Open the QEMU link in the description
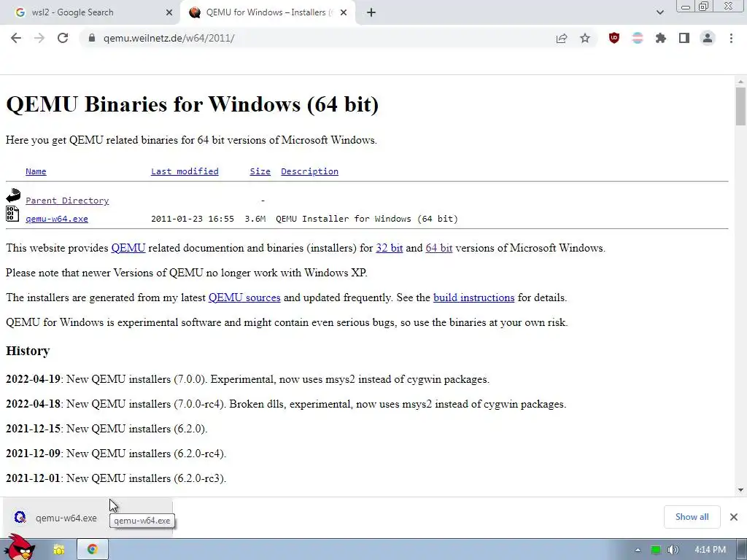747x560 pixels. point(128,248)
